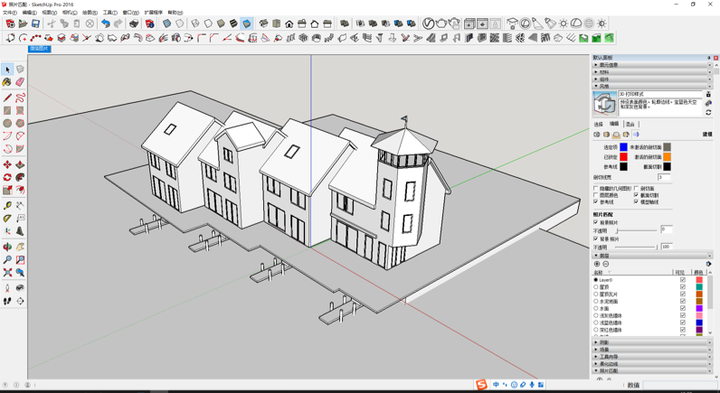Click the add layer plus button
720x393 pixels.
point(597,264)
